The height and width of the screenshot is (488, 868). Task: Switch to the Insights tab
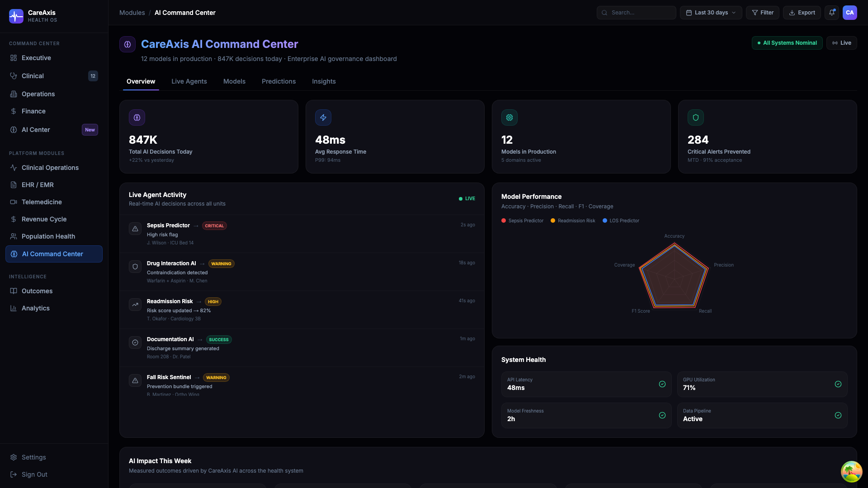324,81
